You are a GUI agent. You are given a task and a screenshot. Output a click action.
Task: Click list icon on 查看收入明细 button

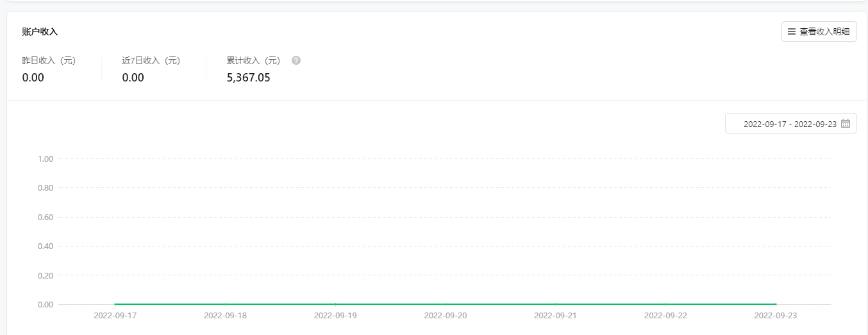pos(792,31)
